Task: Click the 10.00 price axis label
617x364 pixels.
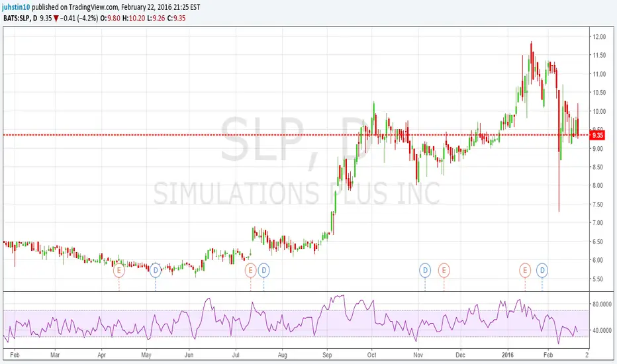Action: [x=599, y=111]
